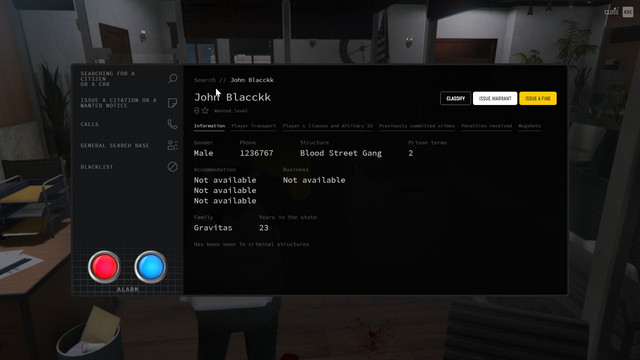Click the wanted level star icon

(x=205, y=111)
